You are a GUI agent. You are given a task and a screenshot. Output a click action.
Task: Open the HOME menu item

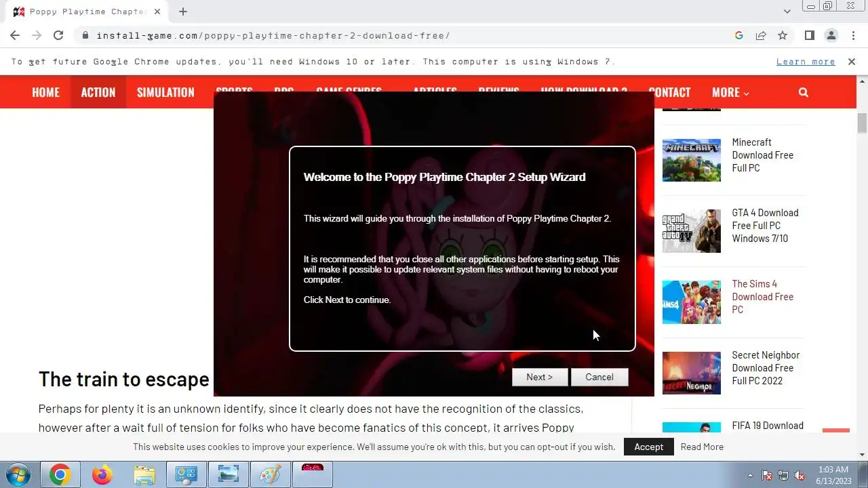tap(45, 92)
